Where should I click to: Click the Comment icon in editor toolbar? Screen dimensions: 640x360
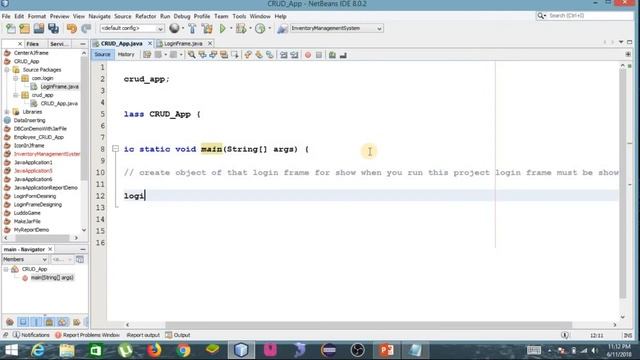(332, 55)
